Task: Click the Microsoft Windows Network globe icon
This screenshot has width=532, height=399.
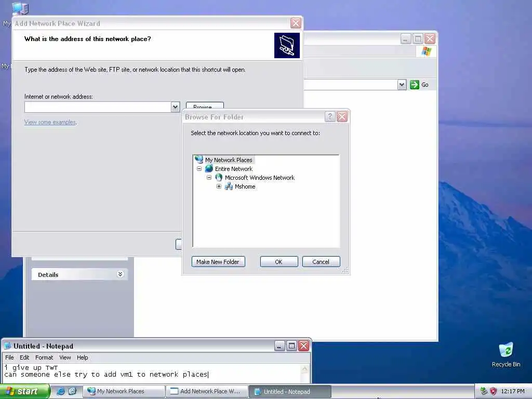Action: tap(219, 178)
